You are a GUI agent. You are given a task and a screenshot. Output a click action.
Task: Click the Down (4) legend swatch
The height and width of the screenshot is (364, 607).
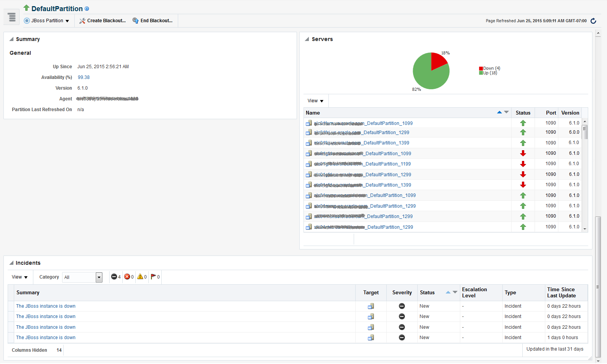tap(481, 69)
